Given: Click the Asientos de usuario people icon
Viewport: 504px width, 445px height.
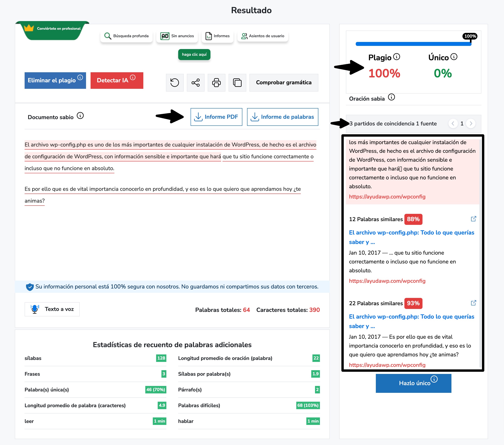Looking at the screenshot, I should pos(244,36).
